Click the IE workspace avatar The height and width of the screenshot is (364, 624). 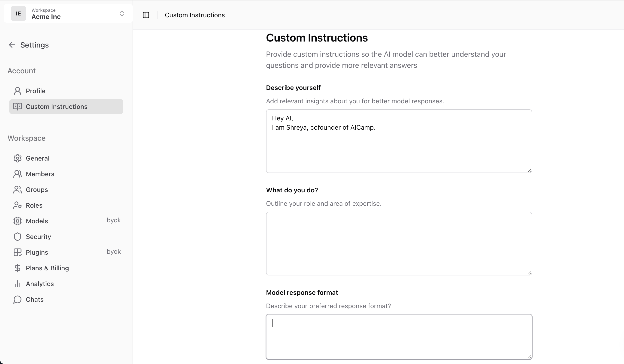(18, 13)
